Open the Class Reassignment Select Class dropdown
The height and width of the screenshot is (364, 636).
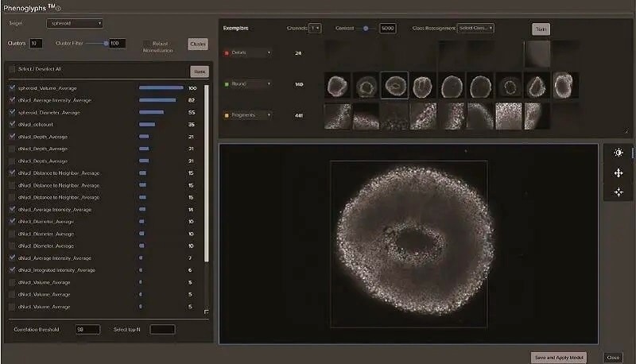(476, 28)
